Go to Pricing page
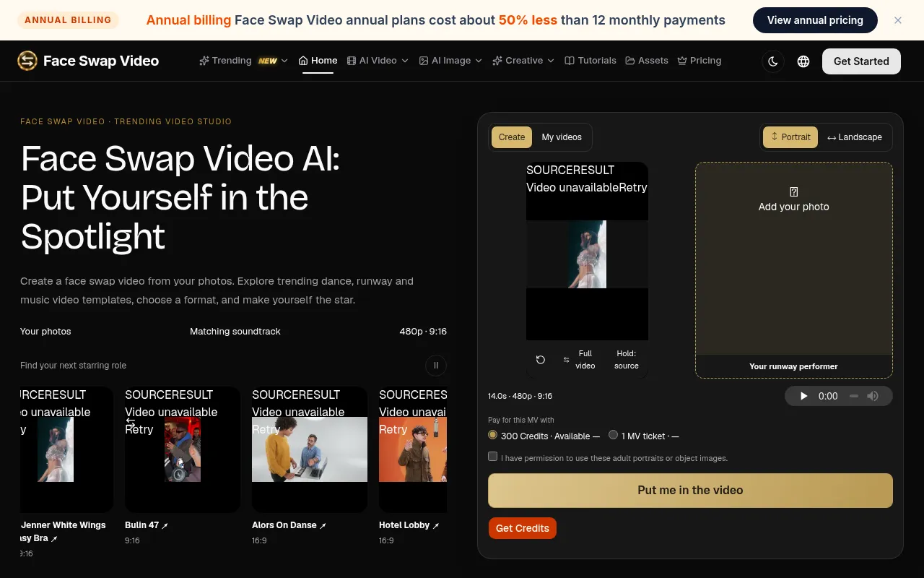924x578 pixels. 699,61
